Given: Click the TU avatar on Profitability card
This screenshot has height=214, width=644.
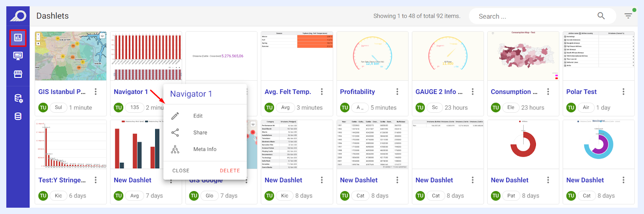Looking at the screenshot, I should coord(345,108).
